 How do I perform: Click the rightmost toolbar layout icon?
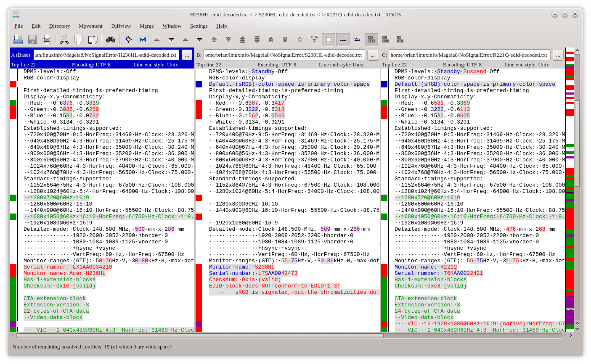tap(400, 40)
